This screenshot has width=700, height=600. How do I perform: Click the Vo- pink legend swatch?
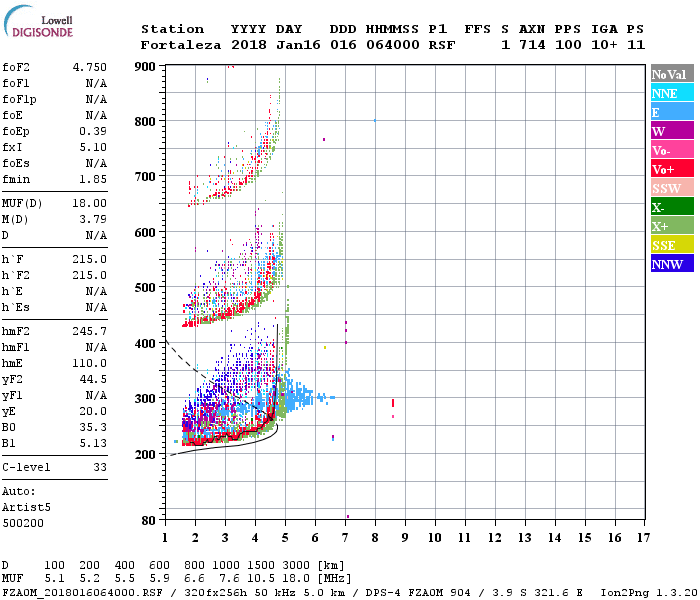[x=672, y=150]
